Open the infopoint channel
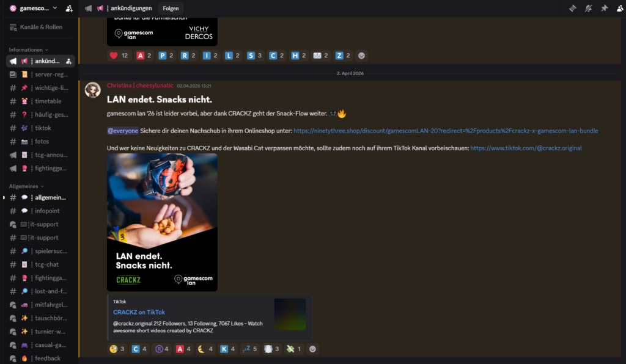Image resolution: width=626 pixels, height=364 pixels. click(x=40, y=211)
